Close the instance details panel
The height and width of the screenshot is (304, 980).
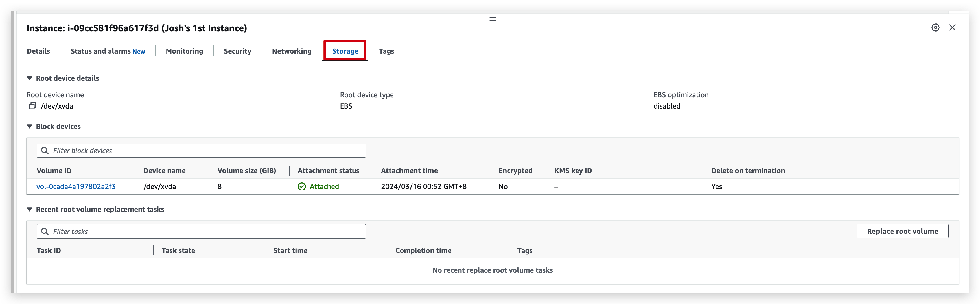coord(953,28)
